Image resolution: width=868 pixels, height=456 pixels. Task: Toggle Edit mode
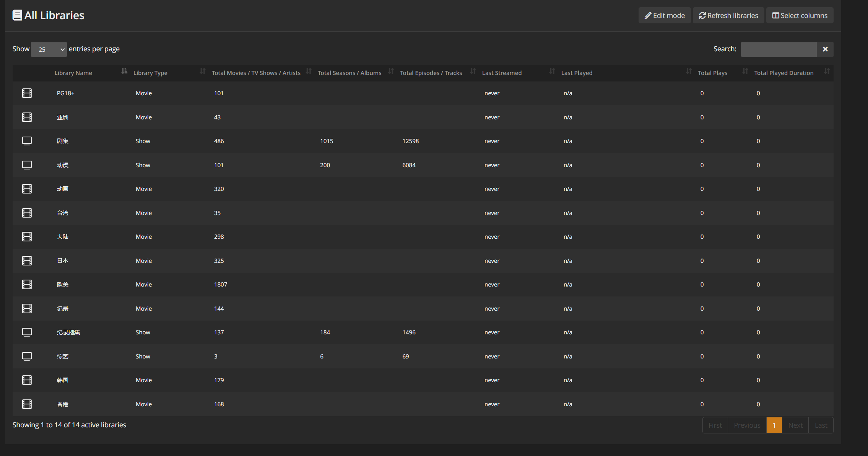point(665,16)
